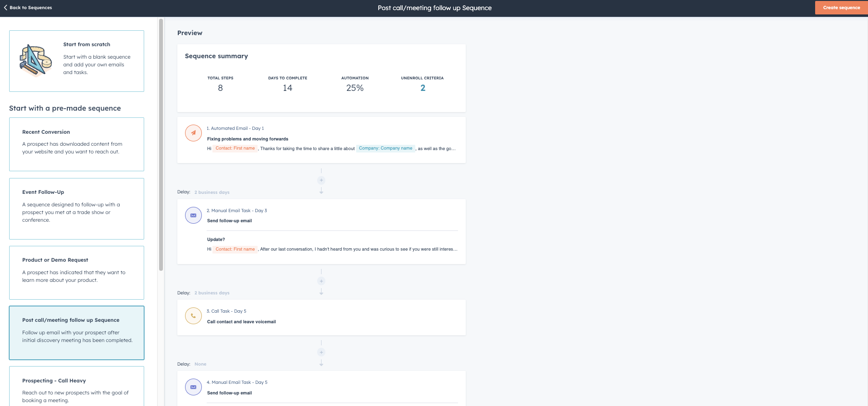The height and width of the screenshot is (406, 868).
Task: Click the Start from scratch illustration
Action: pyautogui.click(x=36, y=61)
